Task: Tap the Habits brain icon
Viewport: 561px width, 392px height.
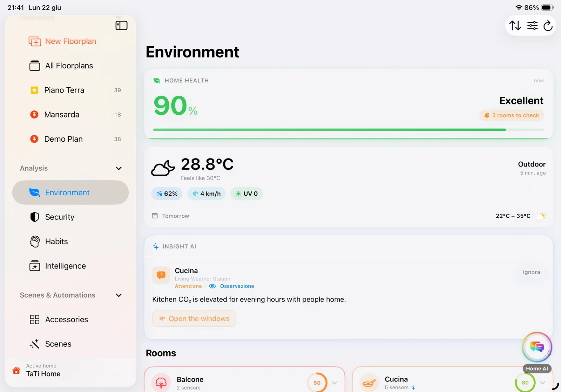Action: tap(35, 242)
